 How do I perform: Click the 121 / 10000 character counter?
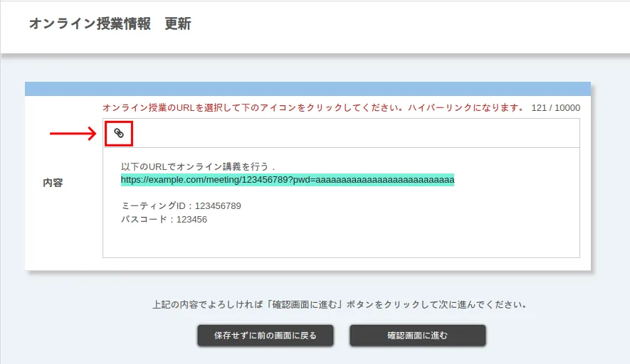pos(555,108)
